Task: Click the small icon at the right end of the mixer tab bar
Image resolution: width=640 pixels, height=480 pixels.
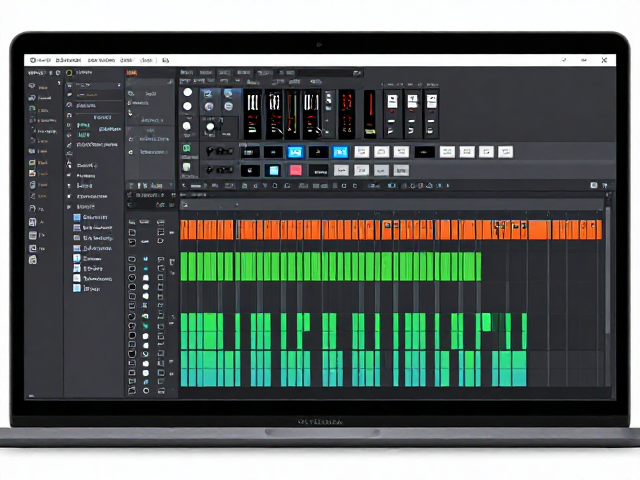Action: coord(357,73)
